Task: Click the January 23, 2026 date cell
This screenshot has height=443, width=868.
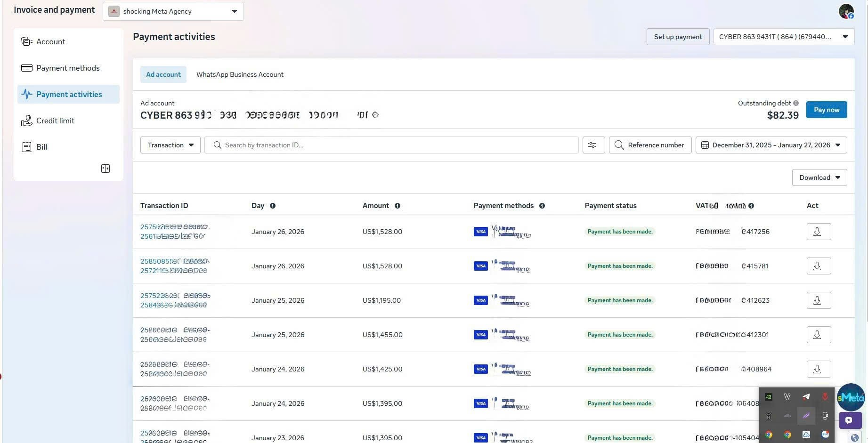Action: coord(278,438)
